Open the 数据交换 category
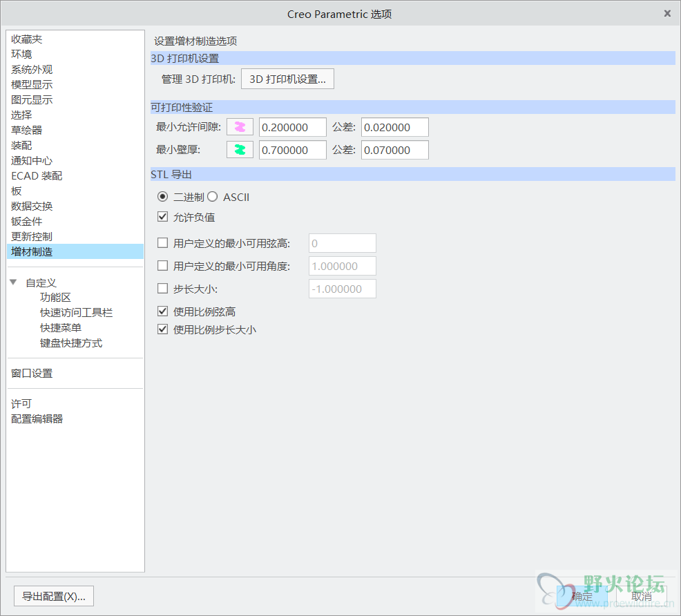The height and width of the screenshot is (616, 681). tap(75, 206)
